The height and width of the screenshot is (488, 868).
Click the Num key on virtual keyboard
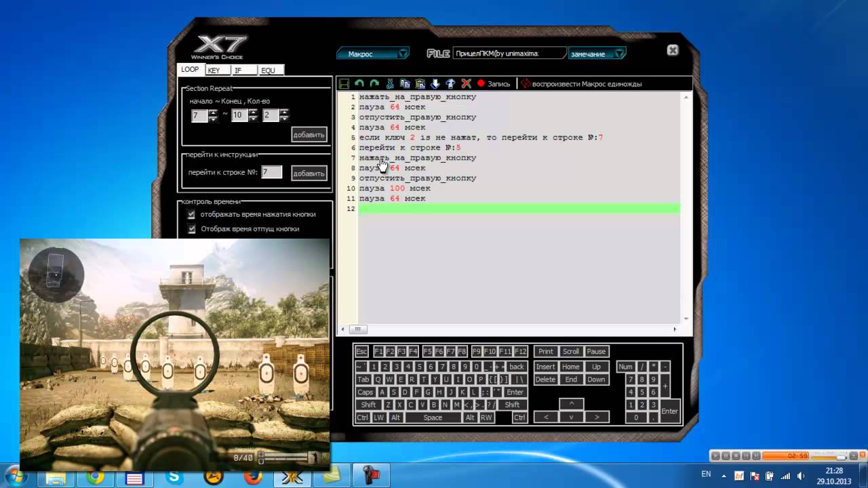[625, 367]
